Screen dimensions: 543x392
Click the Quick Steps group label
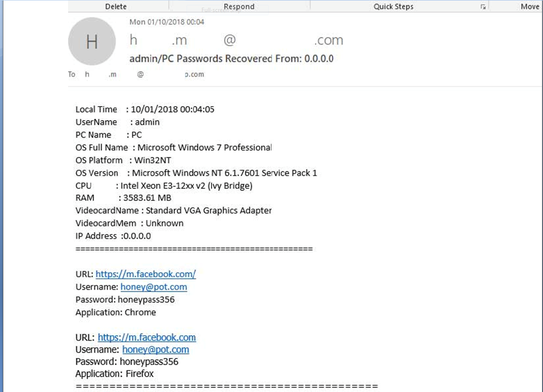pos(393,7)
